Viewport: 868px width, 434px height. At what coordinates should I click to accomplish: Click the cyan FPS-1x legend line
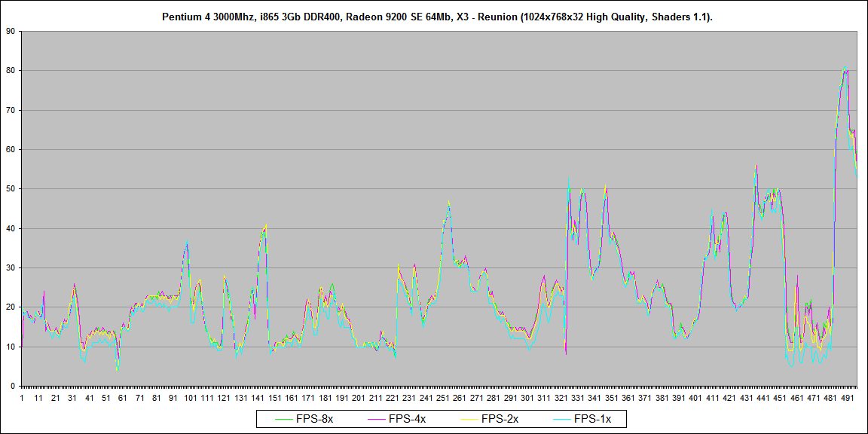coord(563,419)
